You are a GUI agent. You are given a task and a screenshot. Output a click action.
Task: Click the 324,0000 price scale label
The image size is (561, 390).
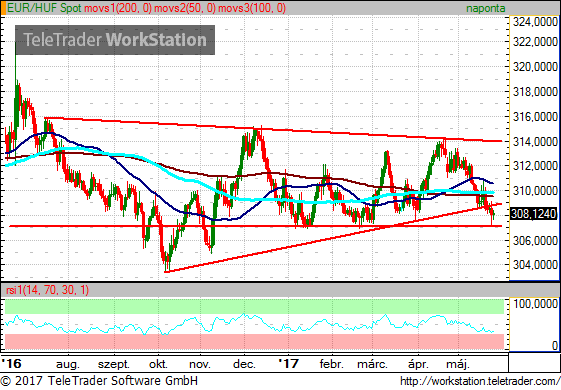coord(535,22)
